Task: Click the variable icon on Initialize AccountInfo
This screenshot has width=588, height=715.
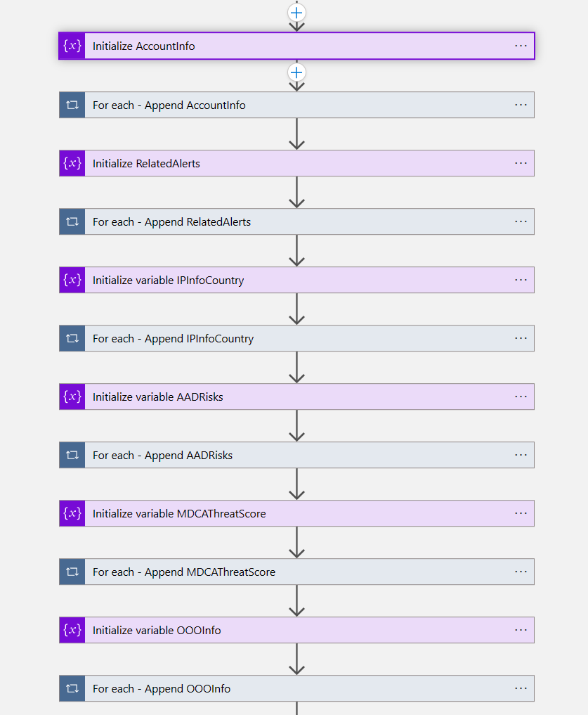Action: point(72,46)
